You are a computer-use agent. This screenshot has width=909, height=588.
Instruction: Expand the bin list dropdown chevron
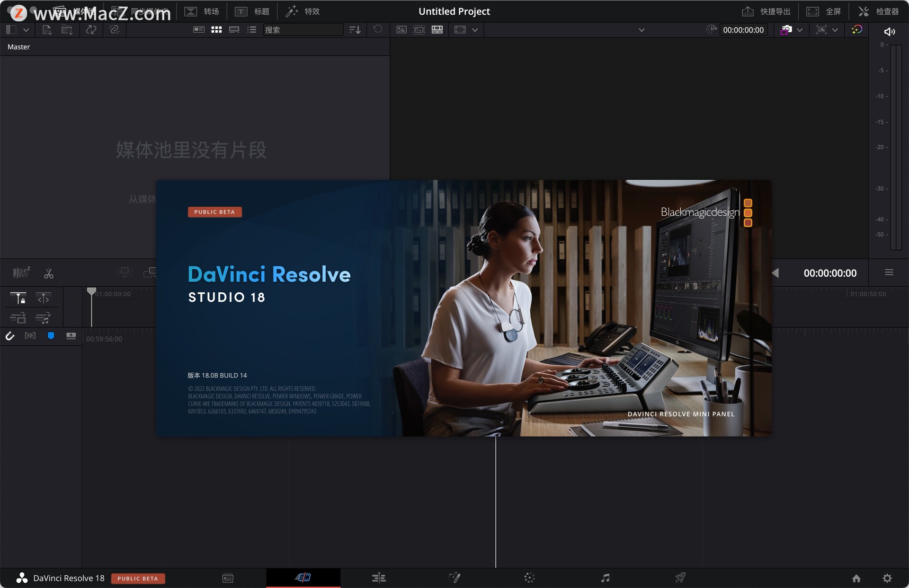pos(26,30)
